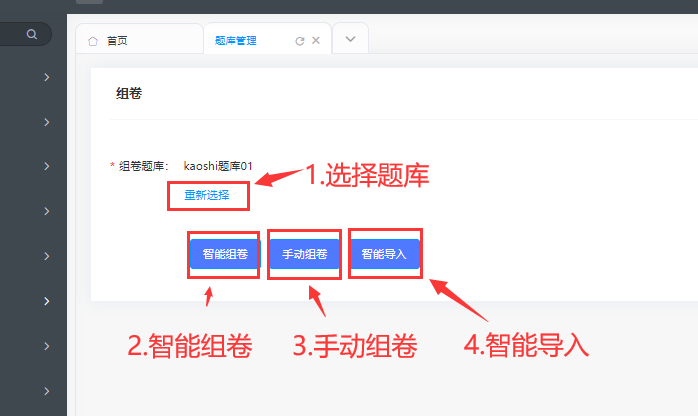
Task: Expand the fourth sidebar menu chevron
Action: [x=47, y=211]
